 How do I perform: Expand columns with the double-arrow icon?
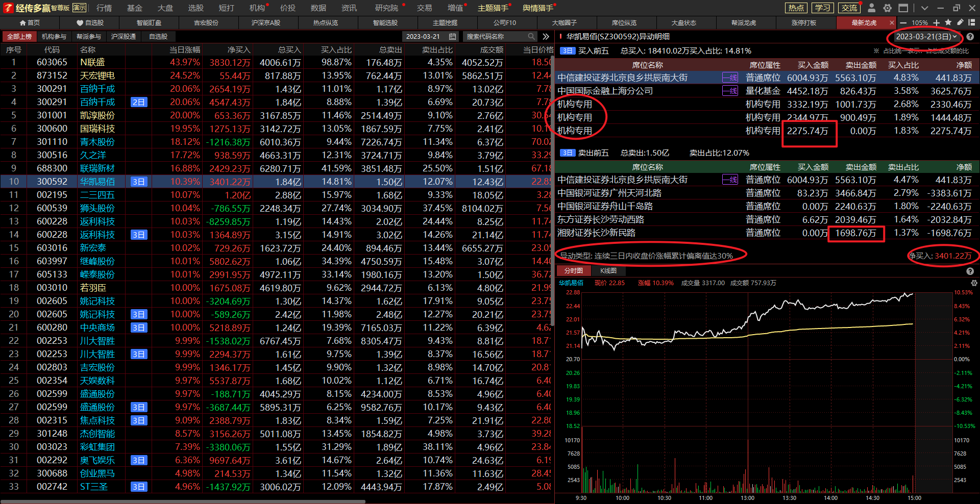[546, 36]
